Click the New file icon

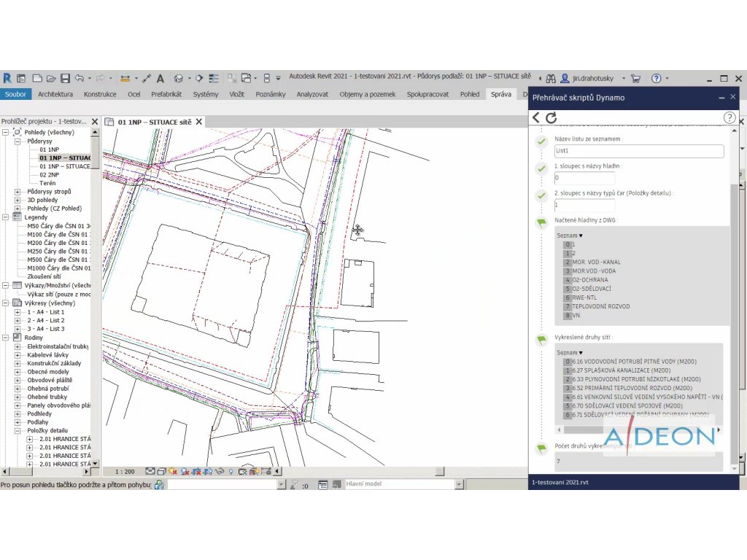(x=37, y=78)
